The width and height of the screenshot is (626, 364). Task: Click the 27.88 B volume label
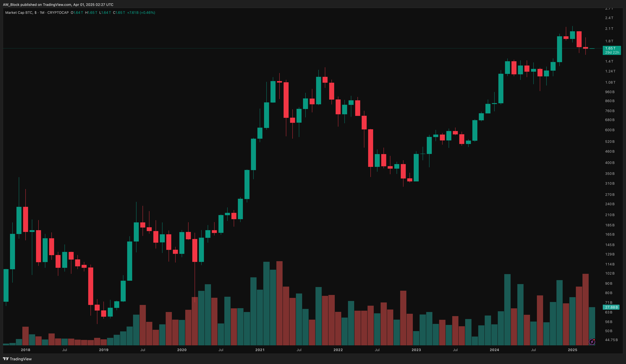(x=611, y=307)
